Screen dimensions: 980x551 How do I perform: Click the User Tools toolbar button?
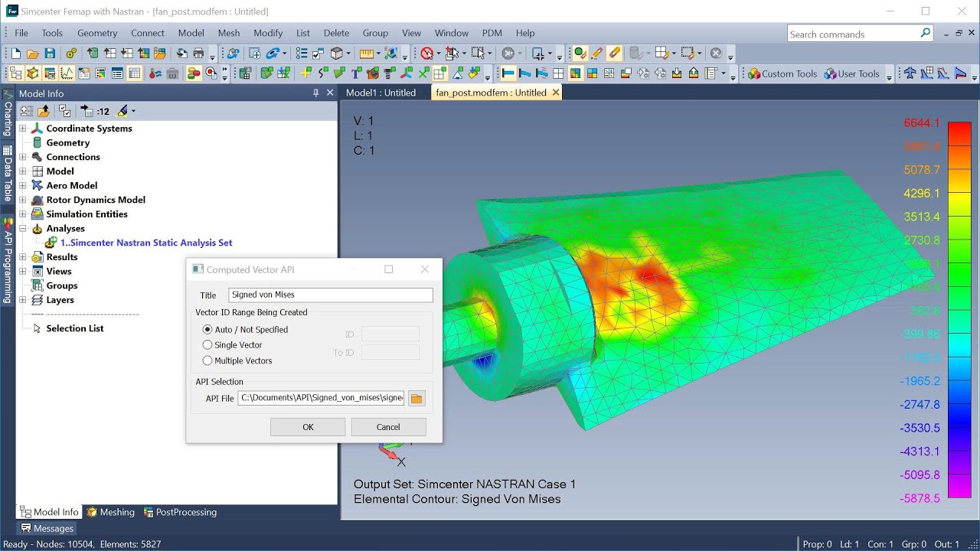coord(851,73)
